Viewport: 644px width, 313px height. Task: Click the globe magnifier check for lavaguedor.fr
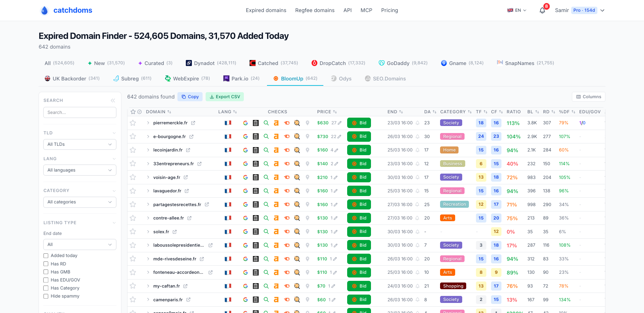tap(297, 191)
